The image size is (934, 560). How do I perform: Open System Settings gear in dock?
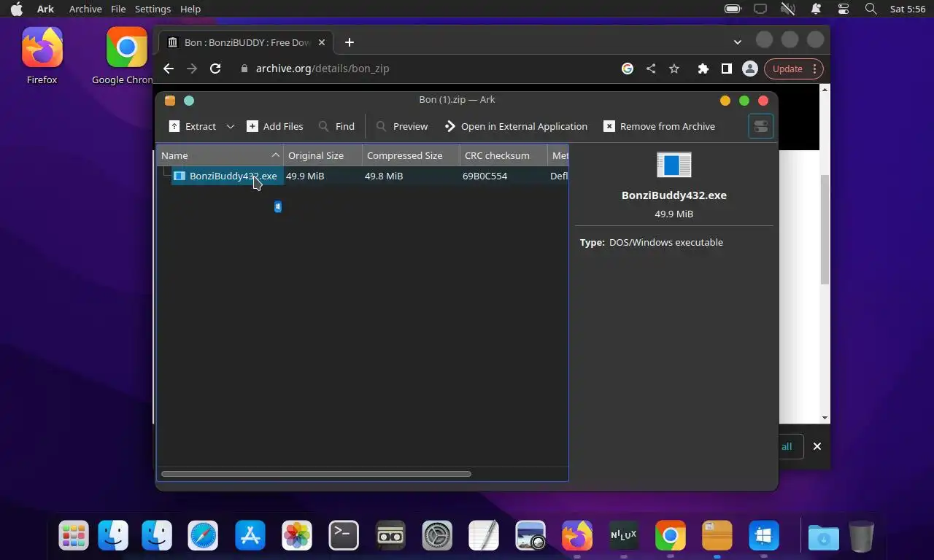point(437,537)
